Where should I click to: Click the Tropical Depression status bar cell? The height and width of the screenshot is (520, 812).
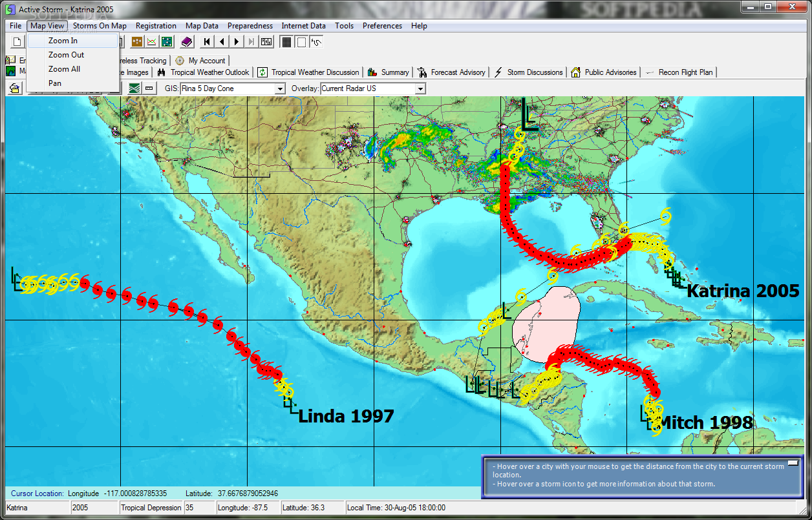click(x=152, y=508)
